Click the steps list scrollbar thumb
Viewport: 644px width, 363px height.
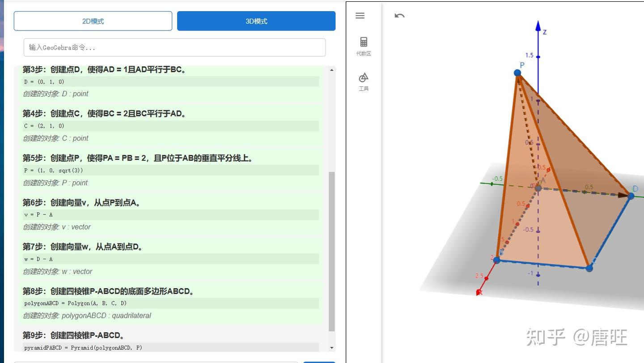pos(331,251)
